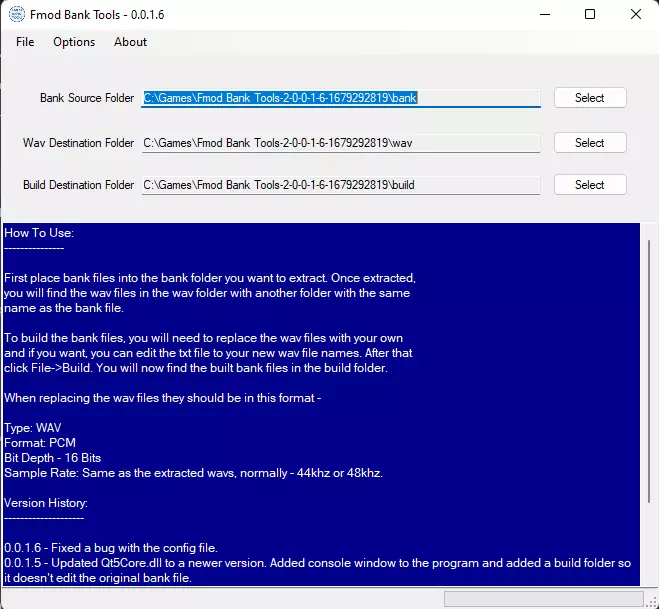659x609 pixels.
Task: Click the progress bar in status area
Action: [544, 599]
